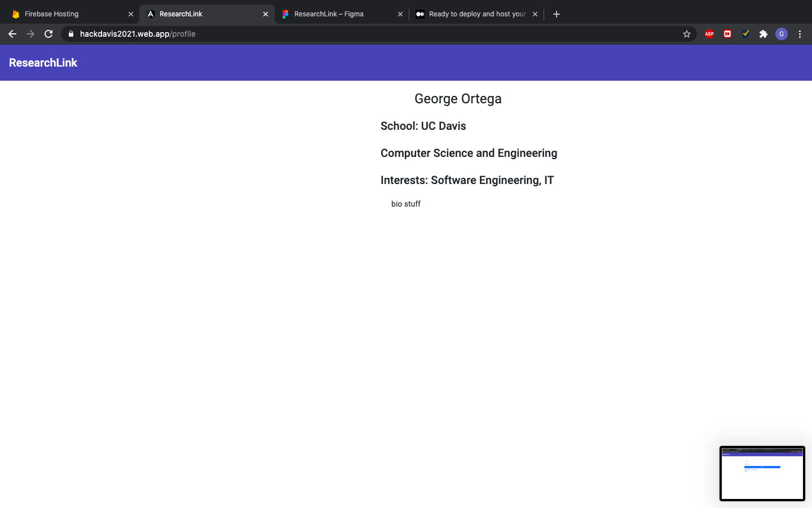The width and height of the screenshot is (812, 508).
Task: Open the Chrome profile avatar G
Action: pyautogui.click(x=782, y=34)
